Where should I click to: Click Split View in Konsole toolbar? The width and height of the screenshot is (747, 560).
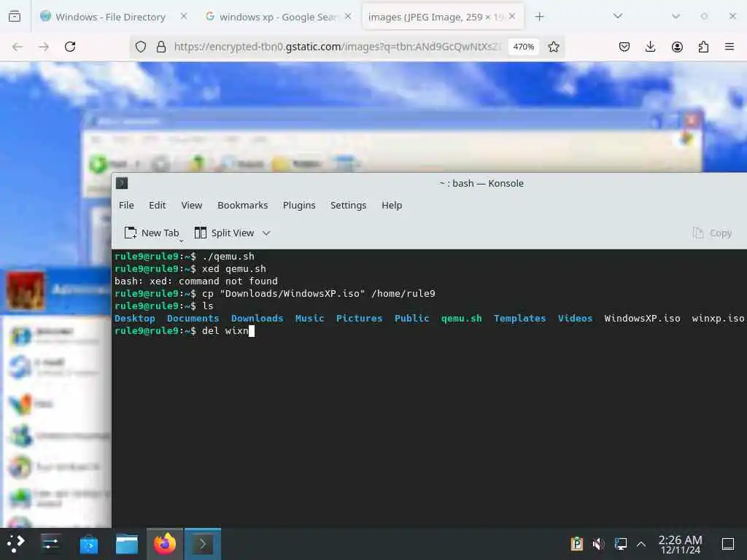pyautogui.click(x=225, y=233)
